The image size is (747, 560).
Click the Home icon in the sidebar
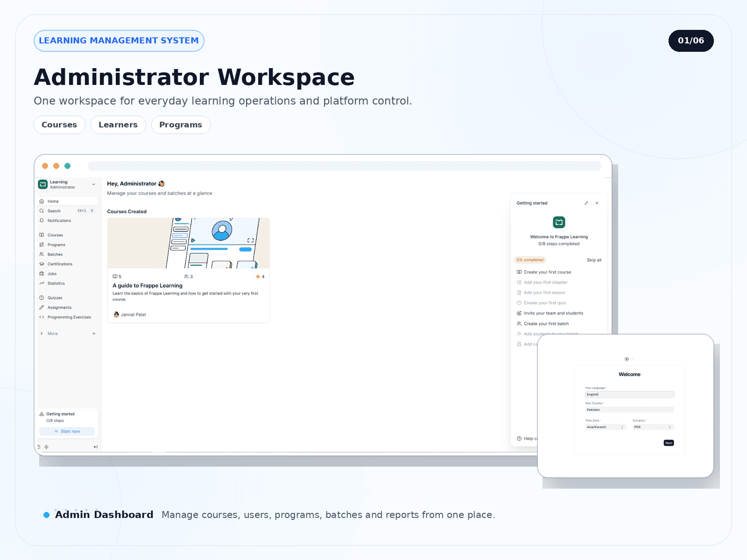(42, 202)
